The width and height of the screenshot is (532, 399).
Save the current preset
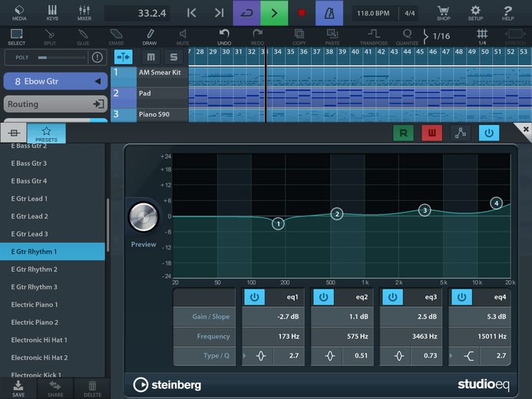click(18, 388)
